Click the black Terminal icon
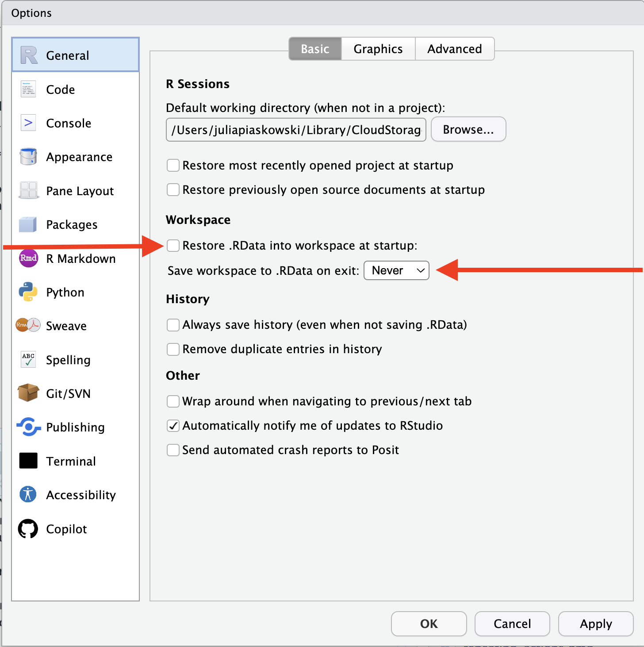644x647 pixels. coord(28,461)
